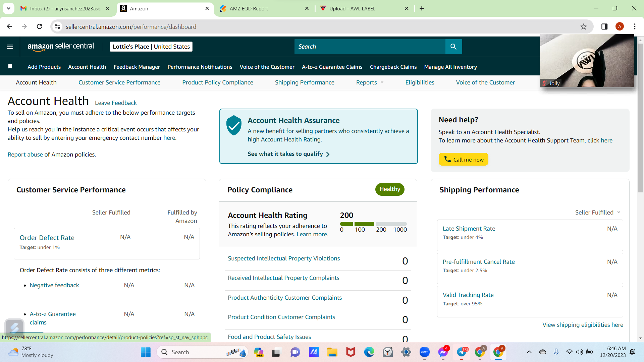The height and width of the screenshot is (362, 644).
Task: Open the tab search dropdown in Chrome
Action: click(x=8, y=8)
